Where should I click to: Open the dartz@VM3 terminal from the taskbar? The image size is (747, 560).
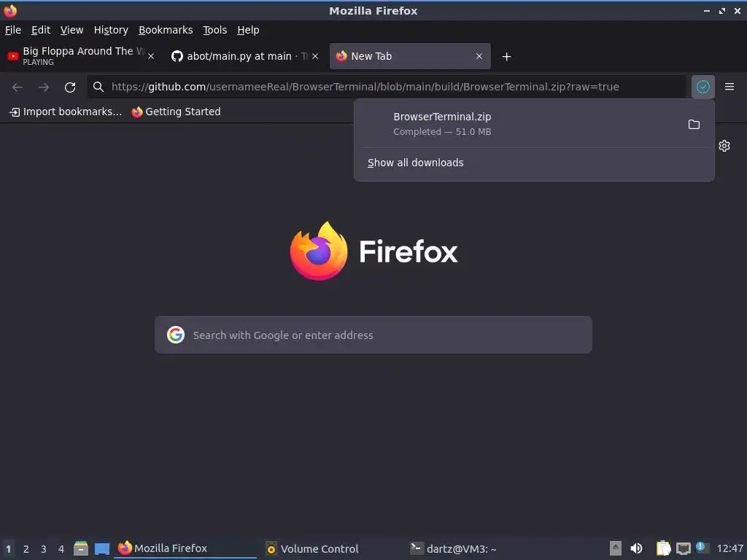coord(454,548)
